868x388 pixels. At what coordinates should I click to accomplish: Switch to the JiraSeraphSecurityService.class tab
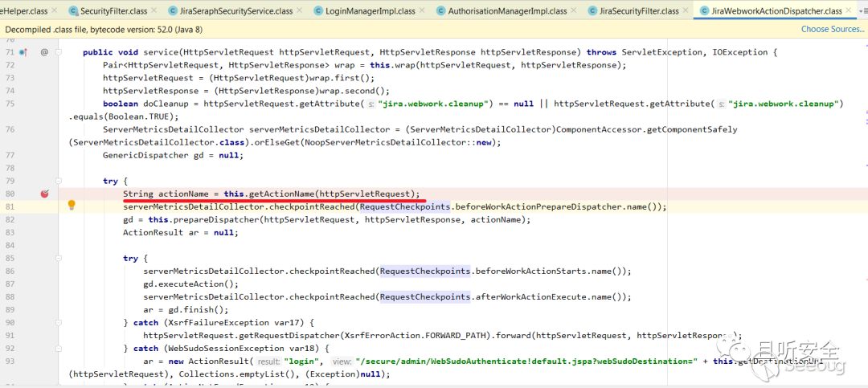[x=237, y=11]
